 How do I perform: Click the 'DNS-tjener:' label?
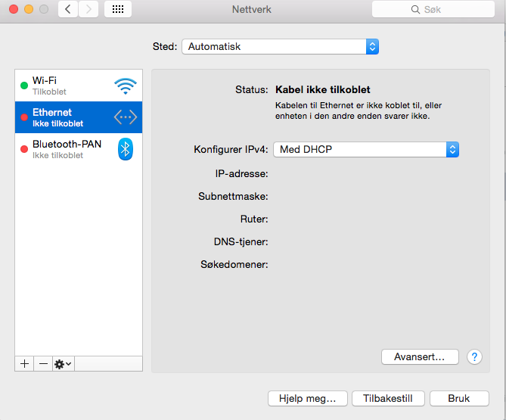[241, 241]
